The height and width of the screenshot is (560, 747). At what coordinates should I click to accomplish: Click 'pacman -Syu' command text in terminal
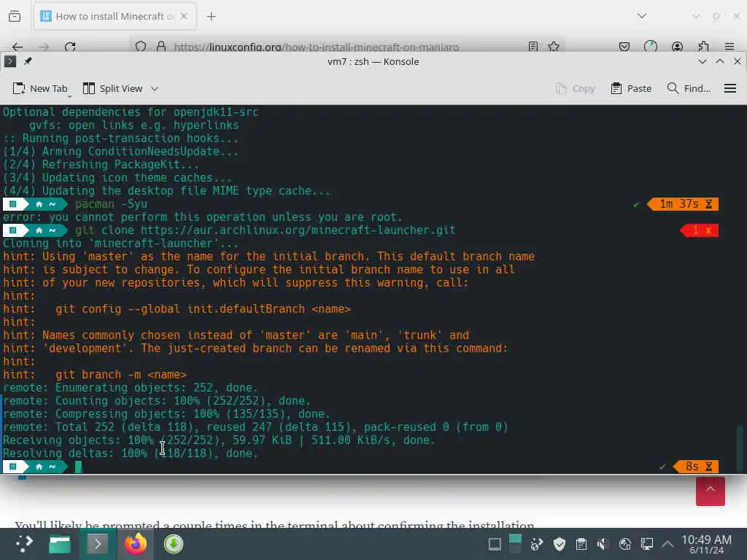click(111, 204)
